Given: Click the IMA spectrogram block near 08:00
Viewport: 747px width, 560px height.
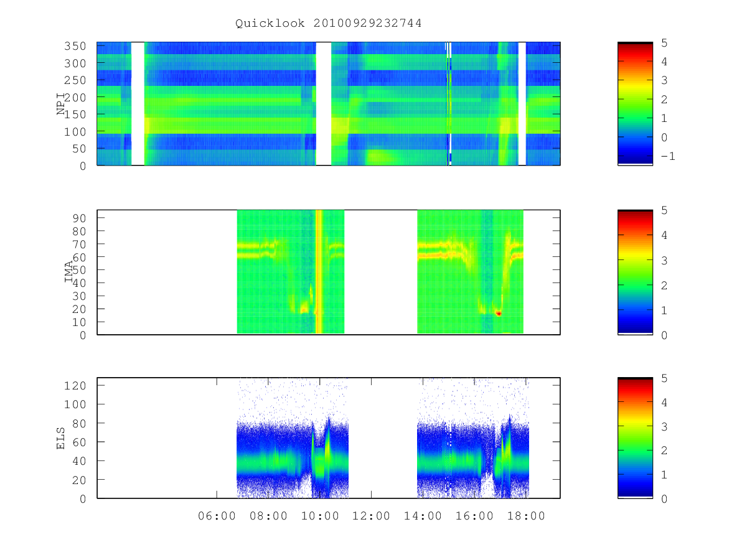Looking at the screenshot, I should pos(291,272).
